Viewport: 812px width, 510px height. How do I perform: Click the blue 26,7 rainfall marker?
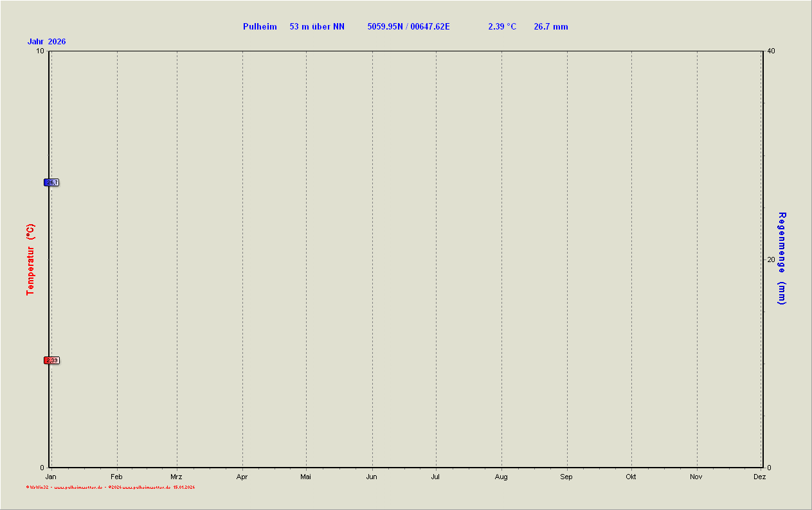click(51, 182)
